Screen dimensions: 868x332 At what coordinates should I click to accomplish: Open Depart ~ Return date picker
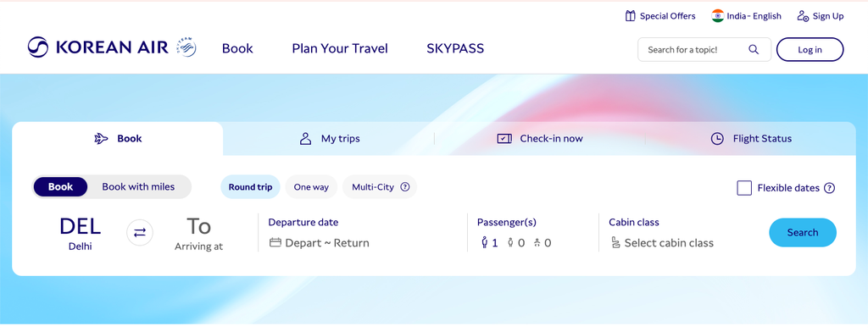[320, 243]
